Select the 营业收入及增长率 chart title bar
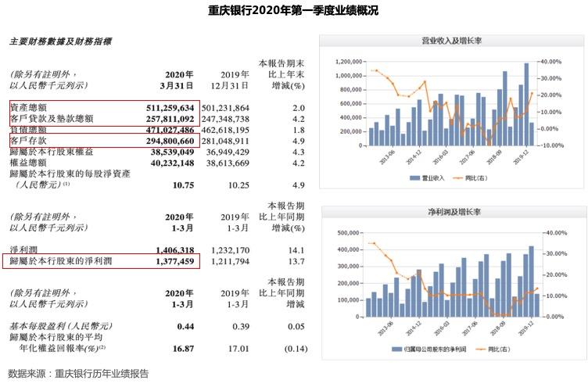 (451, 41)
